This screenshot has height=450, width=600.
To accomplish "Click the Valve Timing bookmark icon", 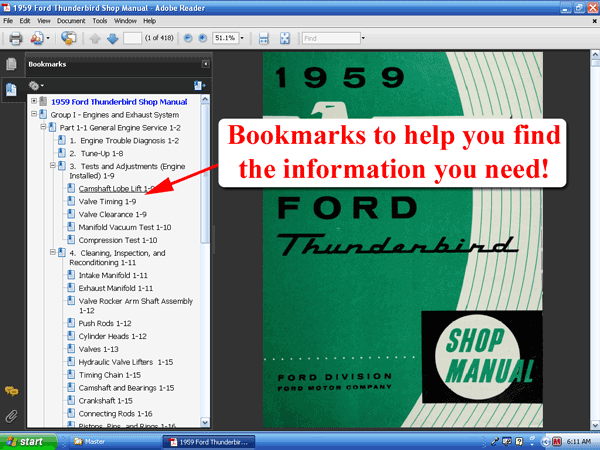I will [x=71, y=201].
